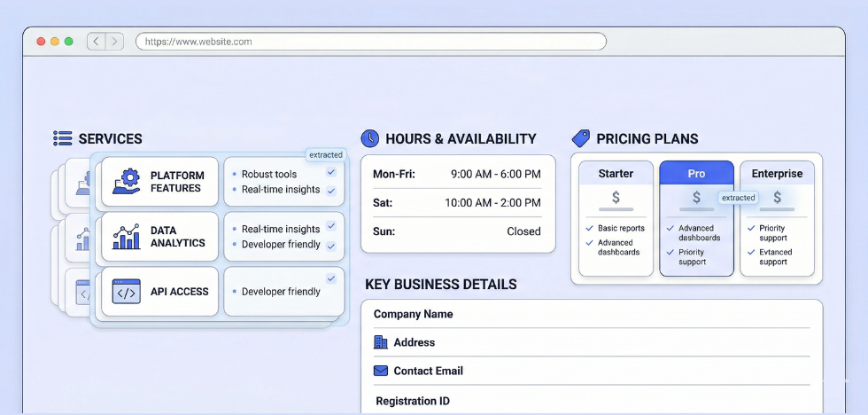Click the extracted badge above the Services panel
868x415 pixels.
click(x=326, y=155)
